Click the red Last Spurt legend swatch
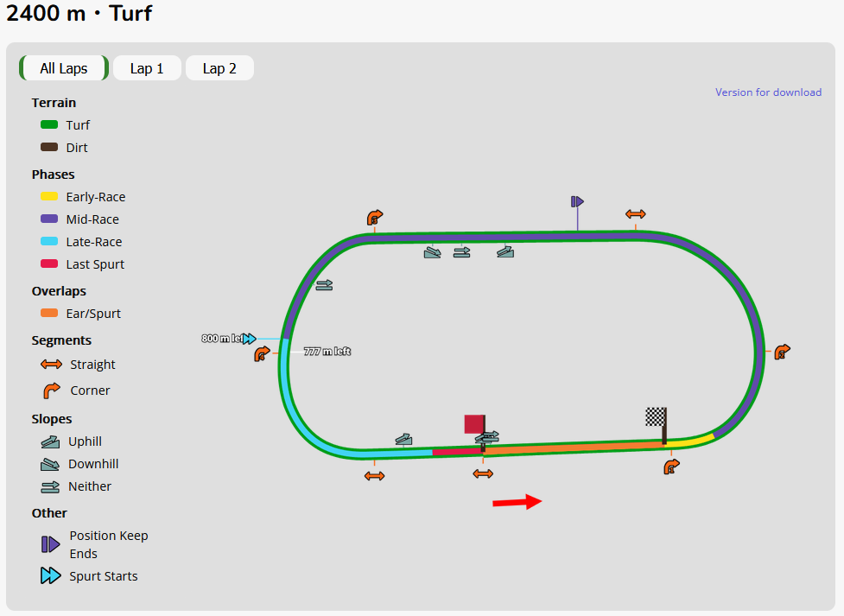The image size is (844, 616). (x=49, y=264)
